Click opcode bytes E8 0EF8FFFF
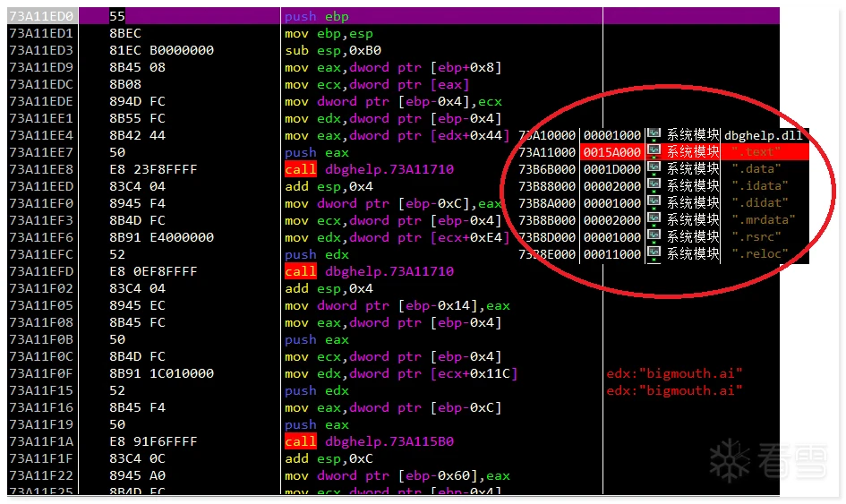The width and height of the screenshot is (846, 504). [153, 271]
